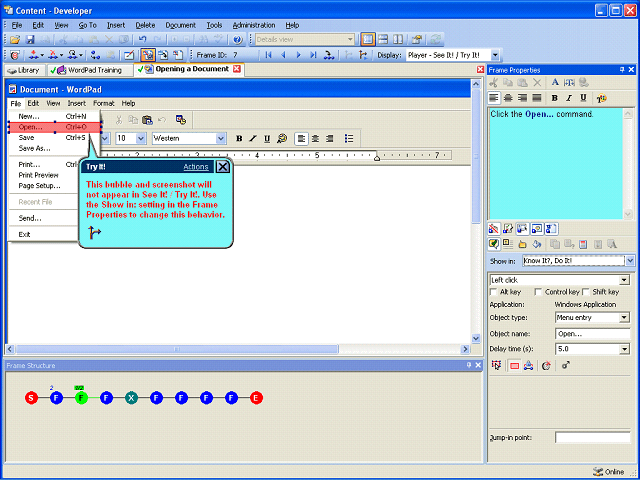The width and height of the screenshot is (640, 480).
Task: Check the Shift key checkbox
Action: coord(586,292)
